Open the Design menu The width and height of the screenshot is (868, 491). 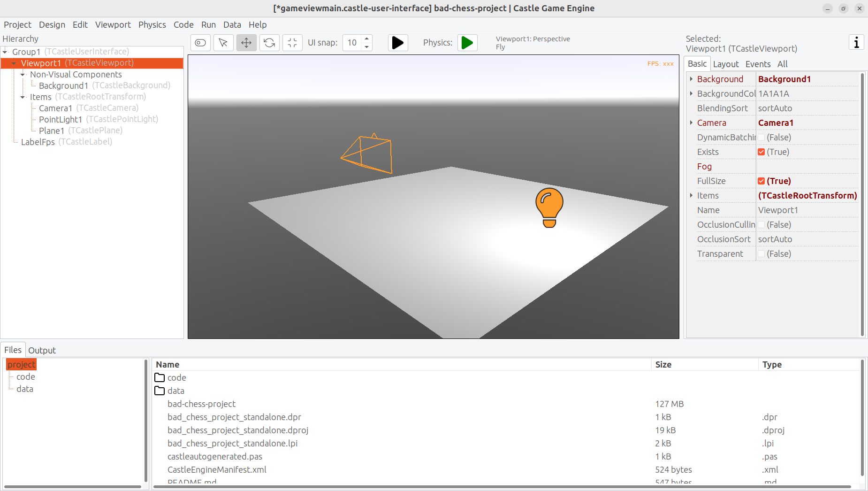pyautogui.click(x=52, y=24)
